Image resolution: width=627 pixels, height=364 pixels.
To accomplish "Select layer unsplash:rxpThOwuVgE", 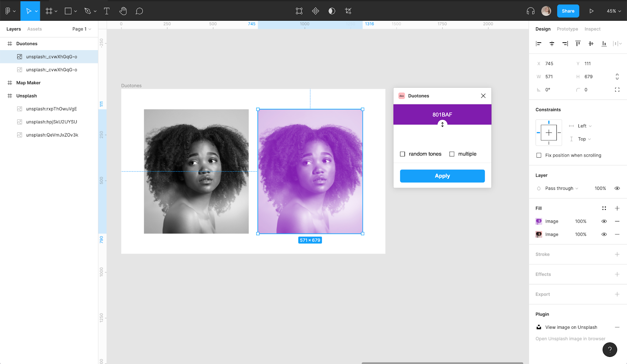I will point(52,109).
